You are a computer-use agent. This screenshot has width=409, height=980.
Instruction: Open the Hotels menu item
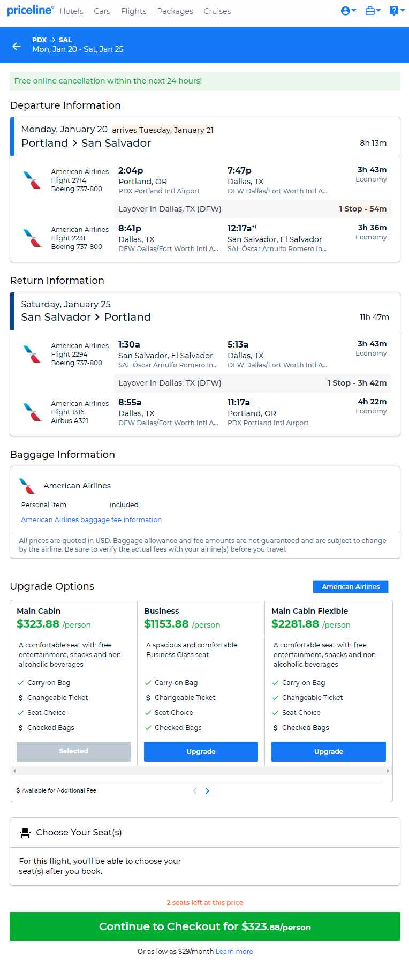pos(72,11)
